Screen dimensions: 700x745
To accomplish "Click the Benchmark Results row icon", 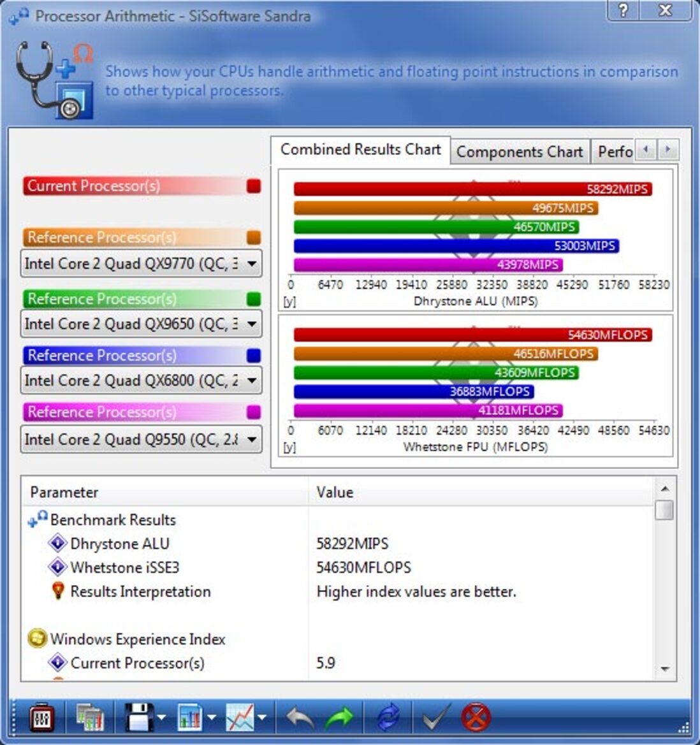I will pos(38,519).
